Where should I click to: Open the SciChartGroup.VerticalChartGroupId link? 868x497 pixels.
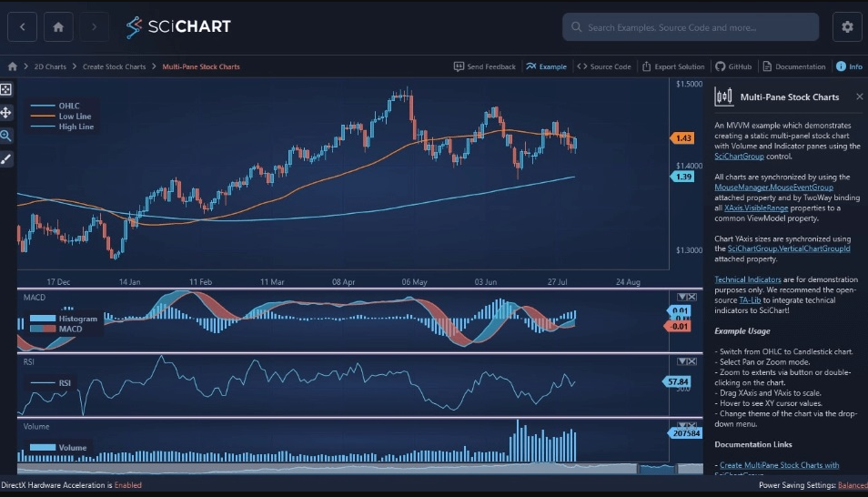pyautogui.click(x=788, y=248)
